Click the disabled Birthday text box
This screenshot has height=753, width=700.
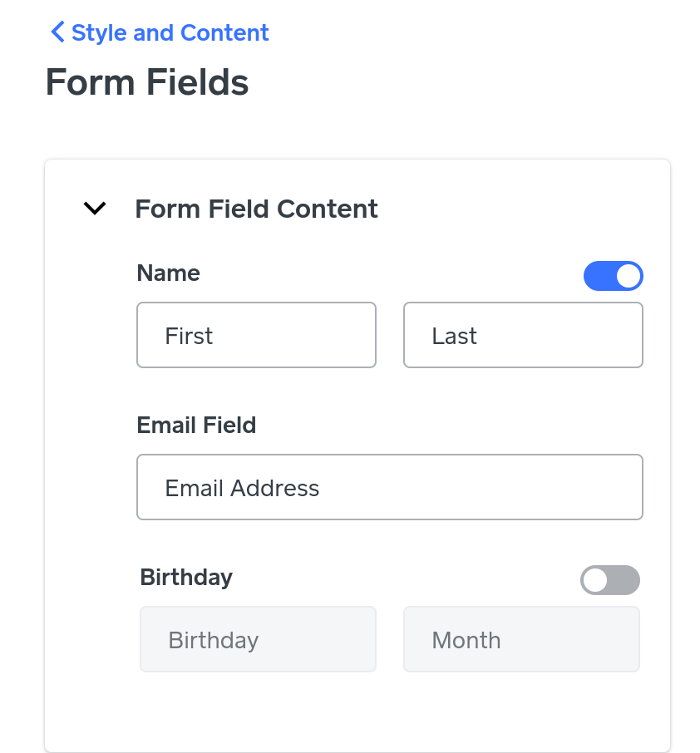tap(258, 639)
